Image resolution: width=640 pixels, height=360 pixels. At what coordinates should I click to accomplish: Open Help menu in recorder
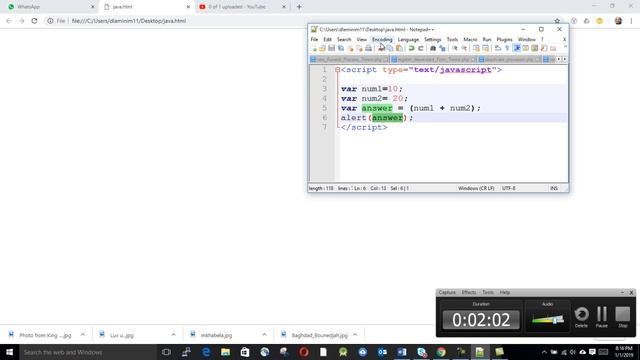point(505,292)
